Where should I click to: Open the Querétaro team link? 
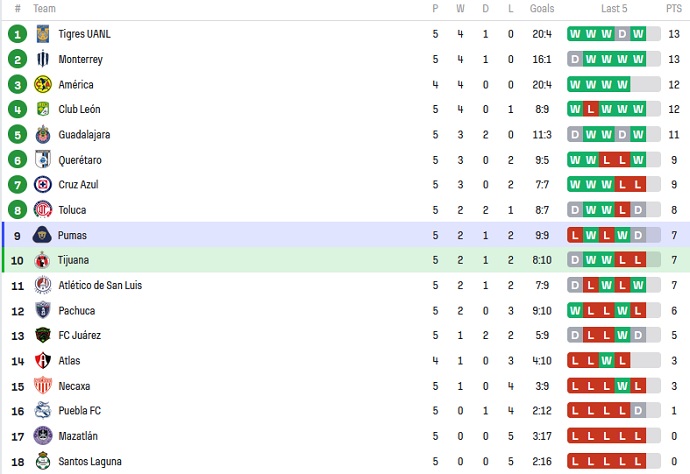click(79, 160)
